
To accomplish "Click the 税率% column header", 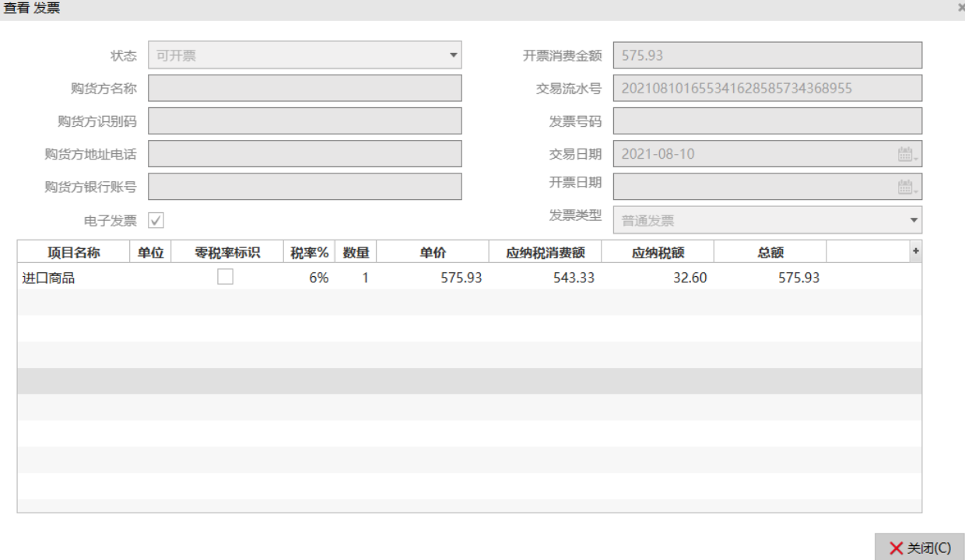I will click(309, 253).
